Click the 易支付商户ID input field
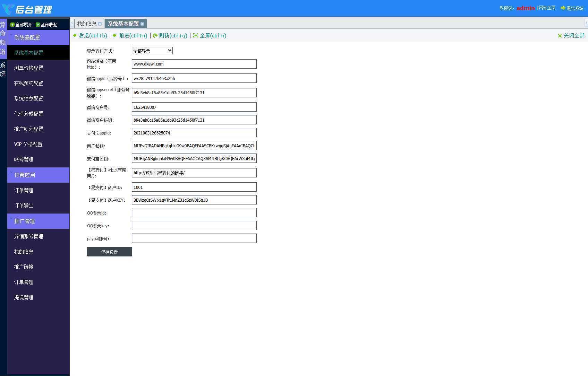588x376 pixels. (x=194, y=187)
